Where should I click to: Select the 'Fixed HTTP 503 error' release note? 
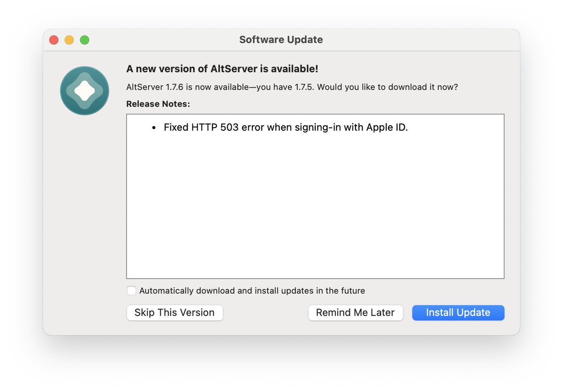click(286, 128)
